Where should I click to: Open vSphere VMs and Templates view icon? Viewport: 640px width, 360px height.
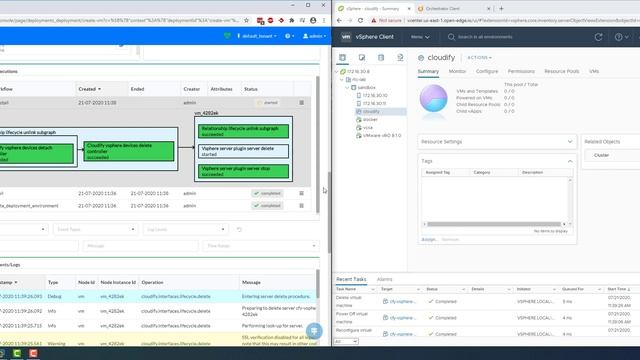tap(362, 58)
